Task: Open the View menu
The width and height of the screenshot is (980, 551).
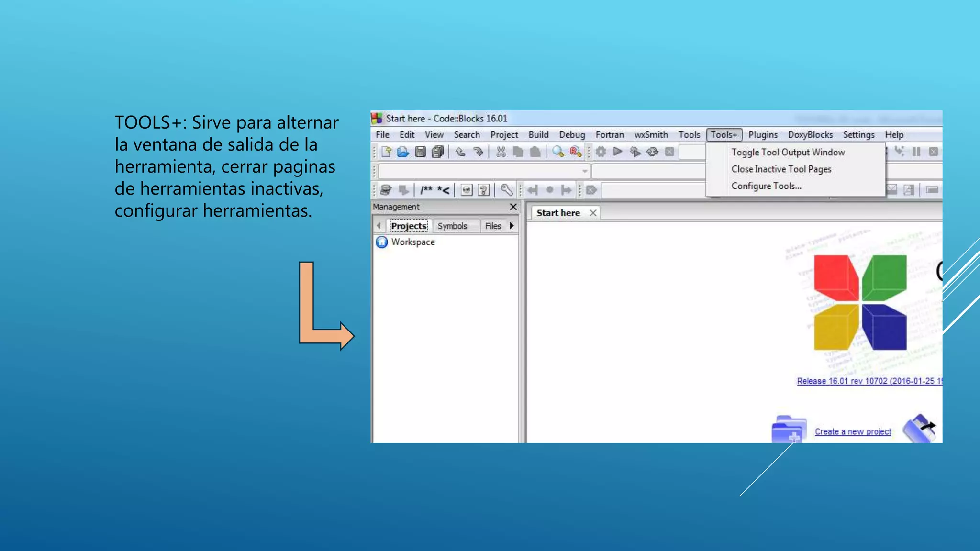Action: pyautogui.click(x=434, y=135)
